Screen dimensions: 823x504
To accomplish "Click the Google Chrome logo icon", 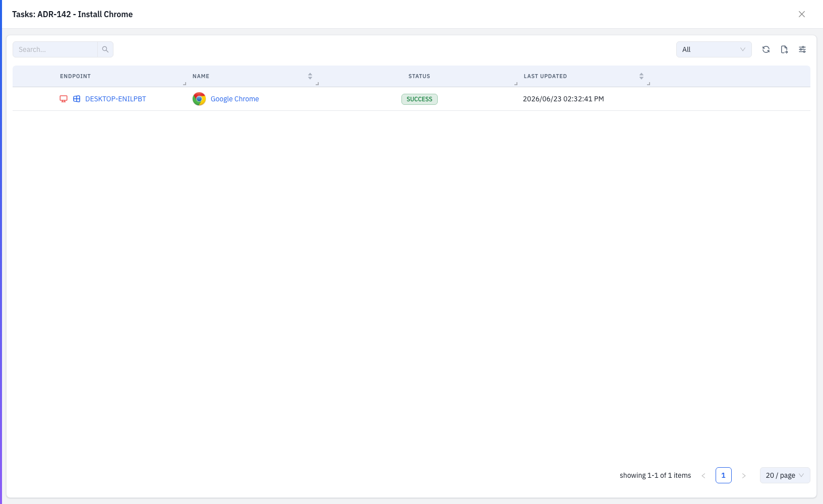I will click(x=199, y=99).
